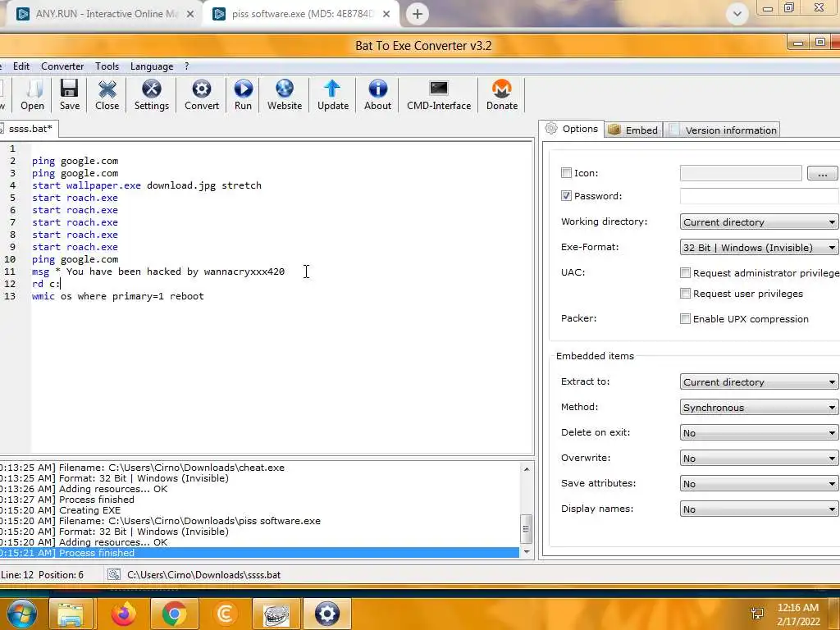This screenshot has height=630, width=840.
Task: Click the log scrollbar up arrow
Action: tap(527, 468)
